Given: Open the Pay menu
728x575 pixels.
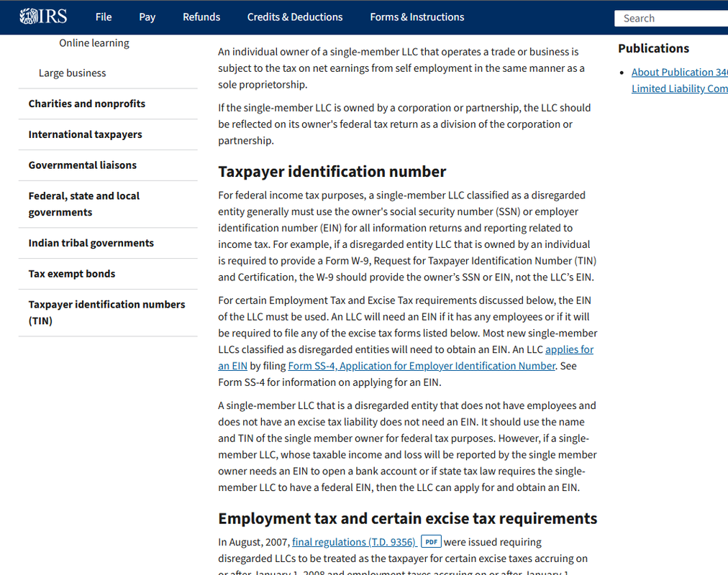Looking at the screenshot, I should [147, 17].
